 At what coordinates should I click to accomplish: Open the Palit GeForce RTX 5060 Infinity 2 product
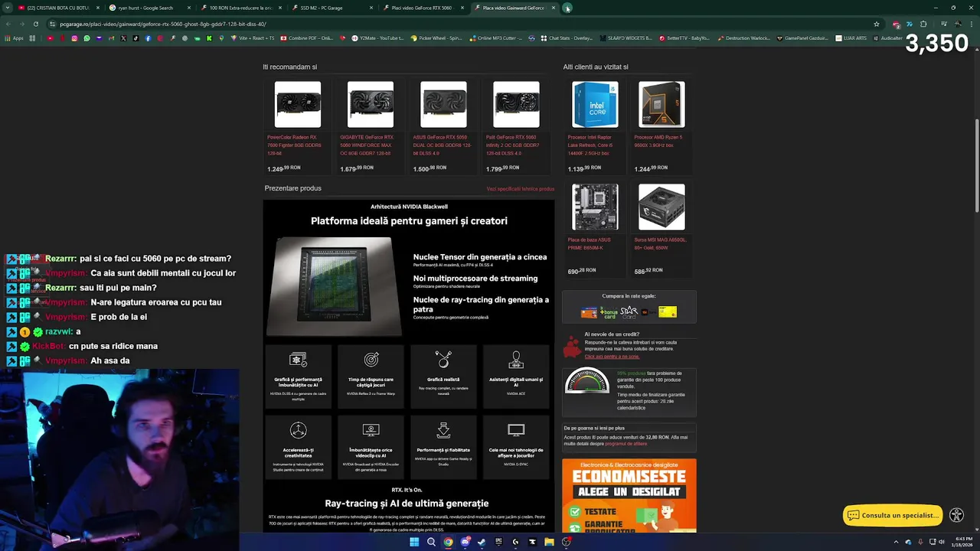[x=516, y=127]
